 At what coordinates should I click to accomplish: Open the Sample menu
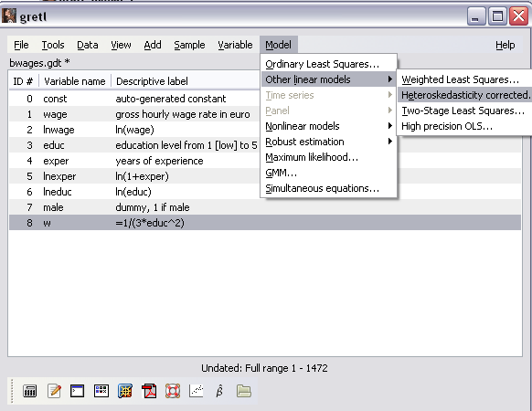pyautogui.click(x=189, y=45)
